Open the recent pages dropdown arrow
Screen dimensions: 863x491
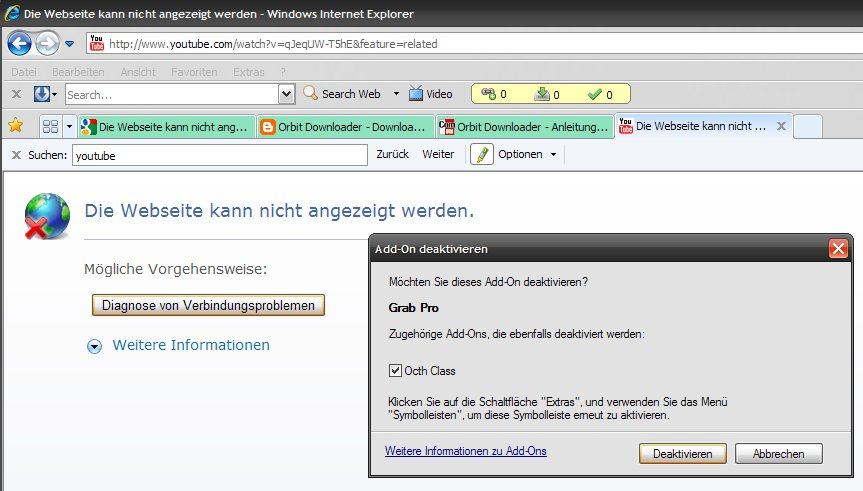(69, 44)
